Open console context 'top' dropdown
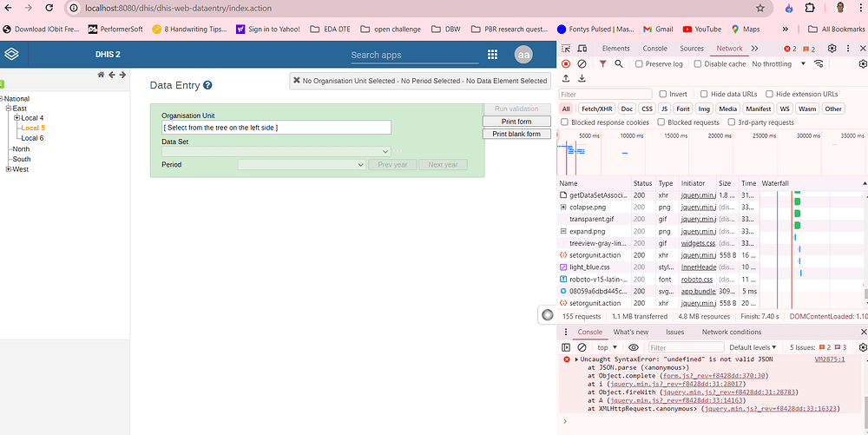Viewport: 868px width, 435px height. pyautogui.click(x=608, y=347)
